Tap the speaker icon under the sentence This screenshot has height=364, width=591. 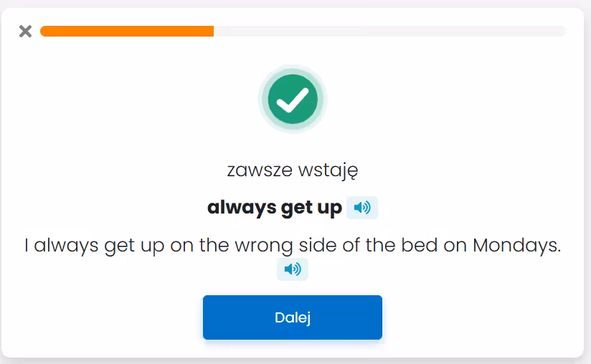(293, 269)
